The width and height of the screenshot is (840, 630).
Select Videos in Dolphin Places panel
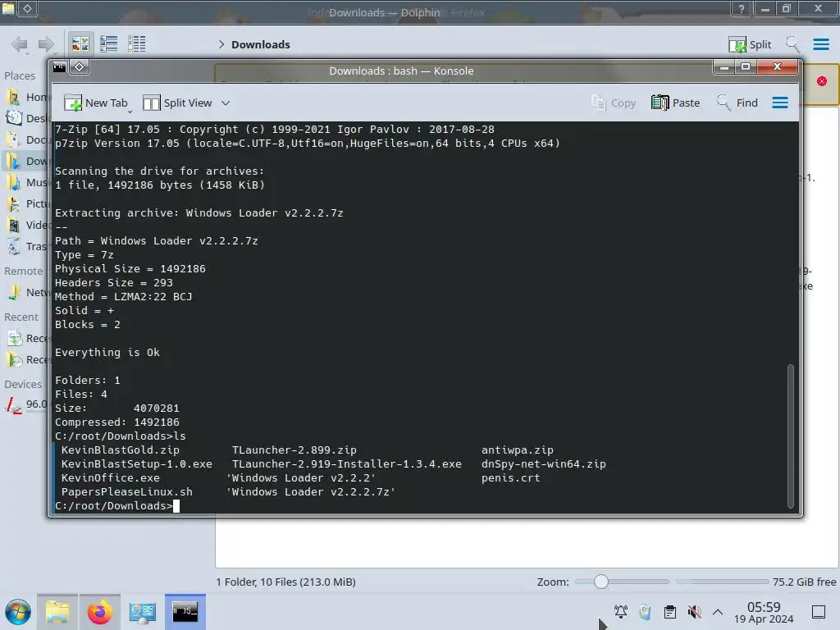click(x=27, y=226)
